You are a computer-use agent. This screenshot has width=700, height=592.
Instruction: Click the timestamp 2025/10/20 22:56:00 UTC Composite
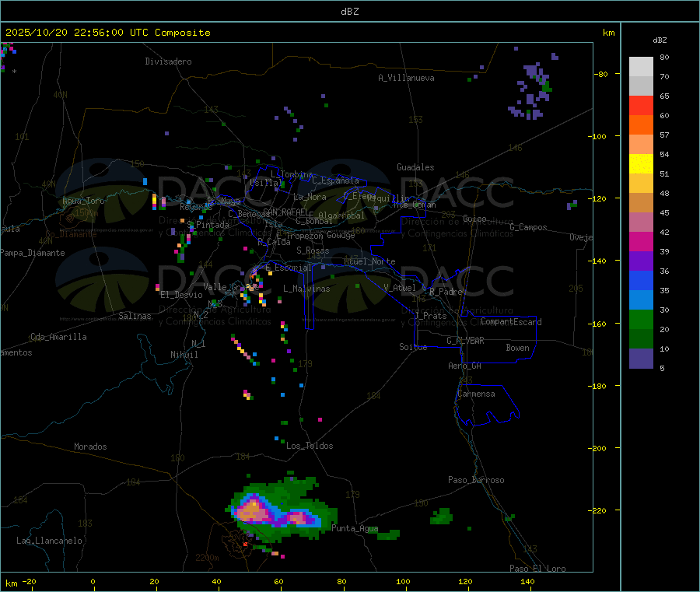tap(107, 33)
